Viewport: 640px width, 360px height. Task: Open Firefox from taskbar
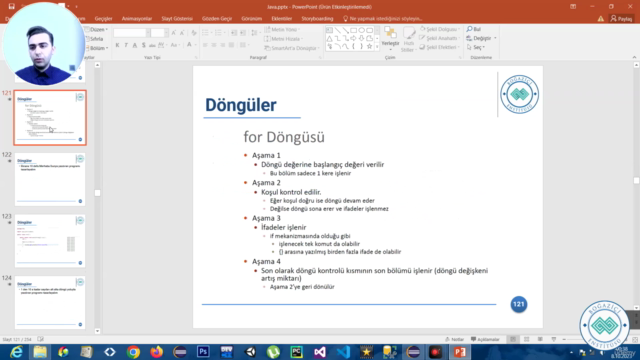[x=156, y=352]
